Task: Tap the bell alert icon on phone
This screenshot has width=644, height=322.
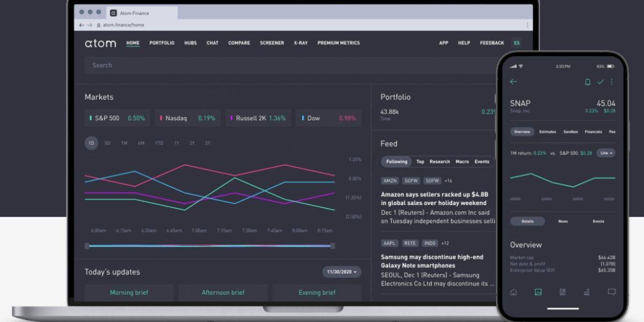Action: point(588,82)
